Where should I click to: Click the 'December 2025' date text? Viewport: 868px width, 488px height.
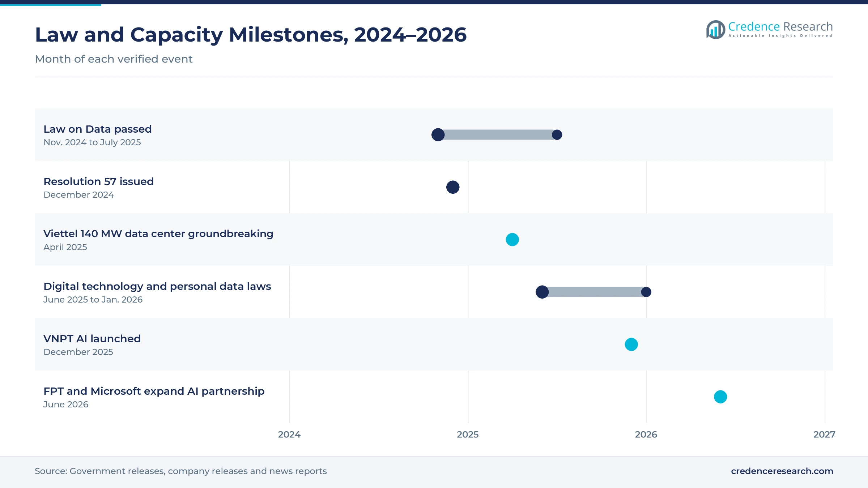click(x=78, y=352)
